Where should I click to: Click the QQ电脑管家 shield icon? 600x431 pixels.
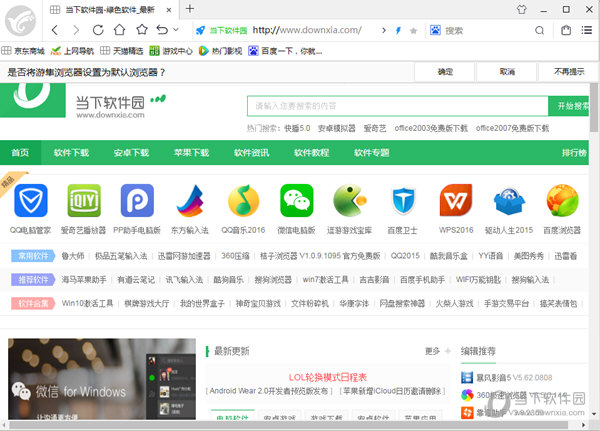tap(31, 201)
